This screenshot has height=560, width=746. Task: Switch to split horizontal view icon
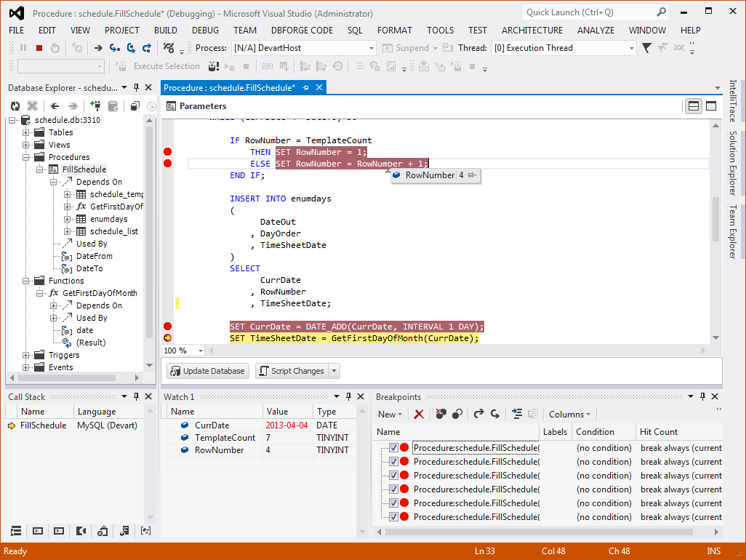[694, 106]
